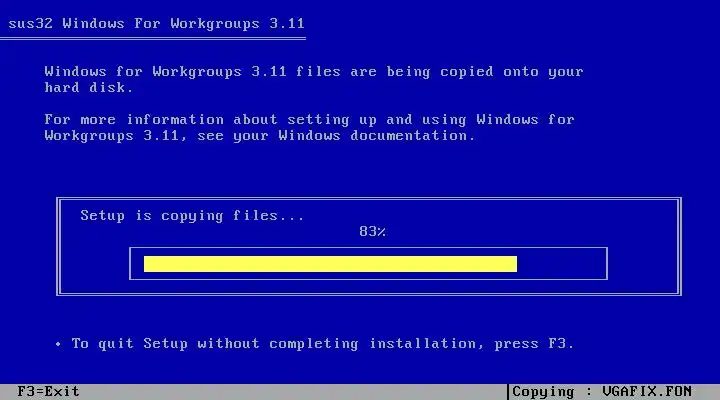720x400 pixels.
Task: Click the 'For more information' sentence start
Action: 134,120
